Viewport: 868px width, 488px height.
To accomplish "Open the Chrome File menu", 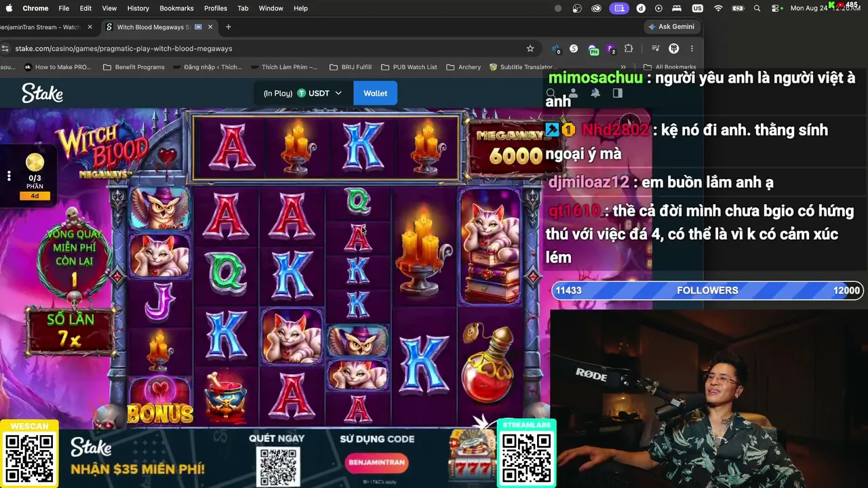I will tap(64, 8).
